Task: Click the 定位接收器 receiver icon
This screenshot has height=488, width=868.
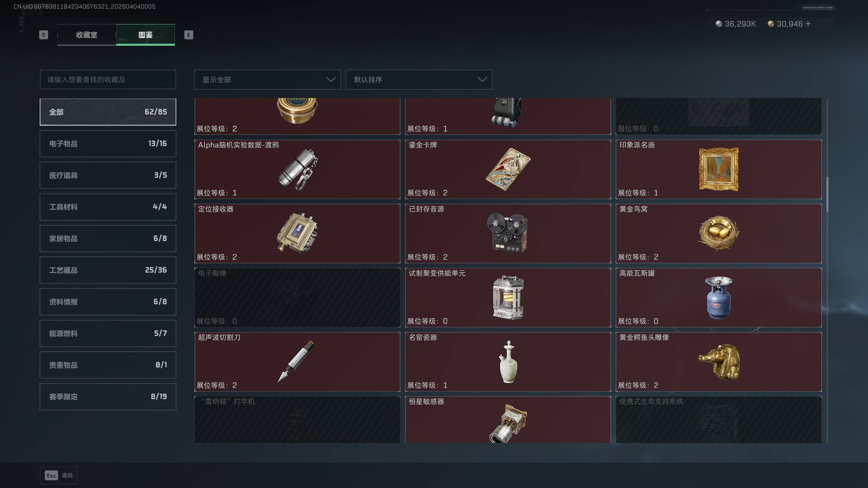Action: click(x=297, y=233)
